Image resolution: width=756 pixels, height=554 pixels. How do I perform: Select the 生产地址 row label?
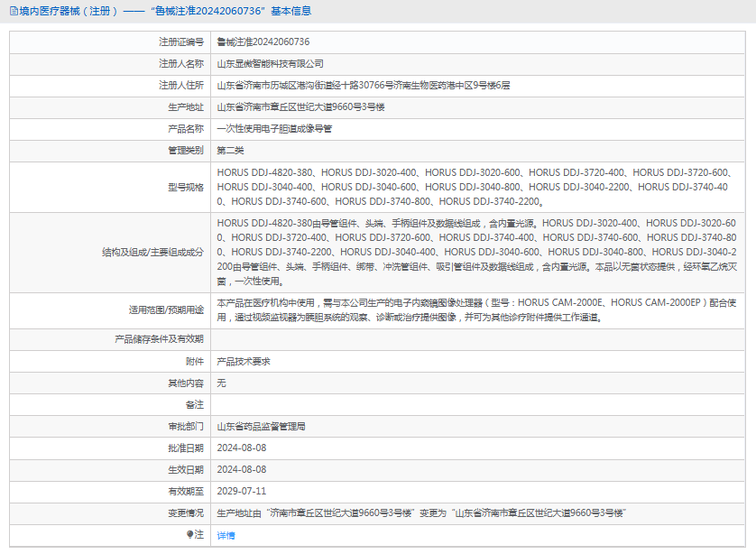[x=186, y=107]
